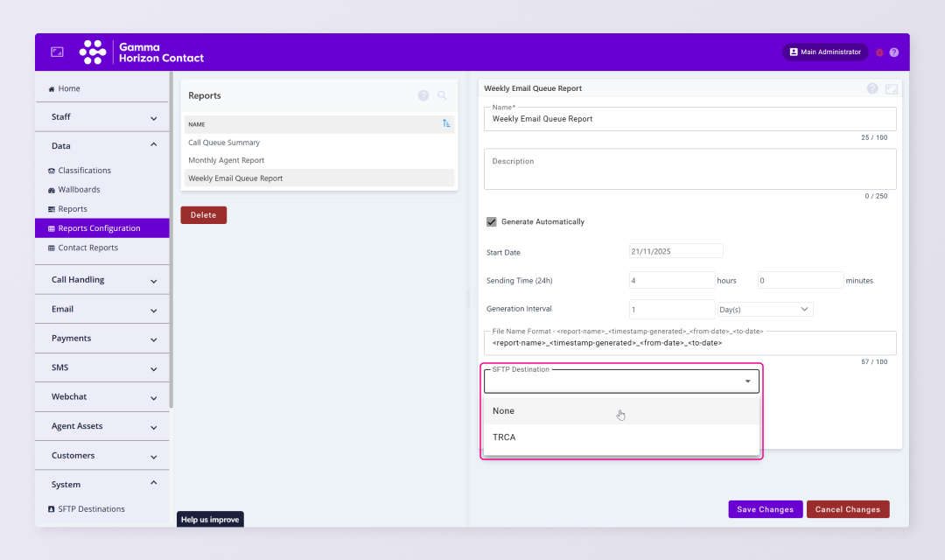Click the Save Changes button

click(x=765, y=509)
